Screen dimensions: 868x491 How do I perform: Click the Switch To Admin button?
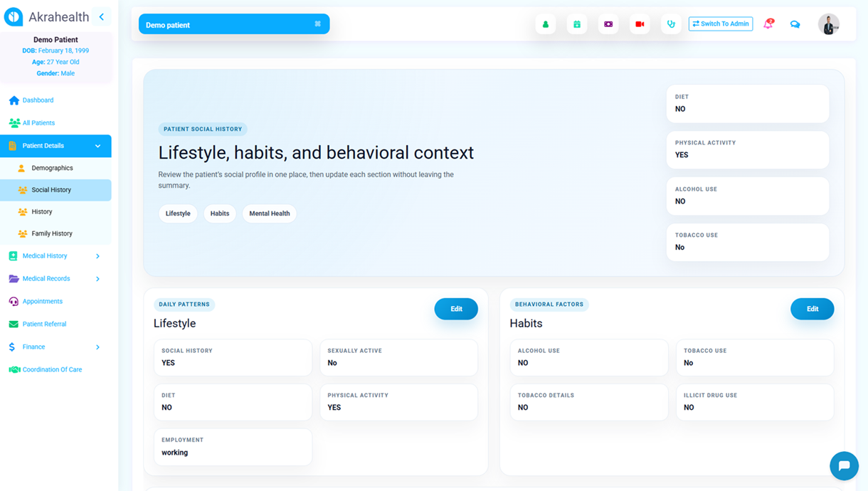tap(721, 23)
